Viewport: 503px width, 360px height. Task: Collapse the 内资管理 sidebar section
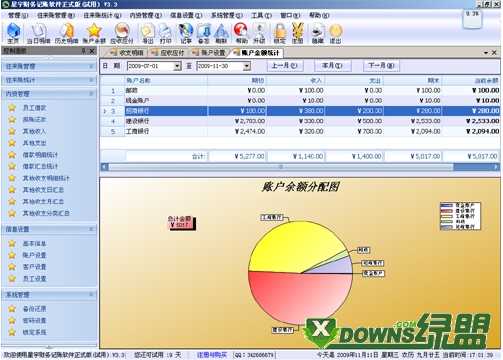(49, 94)
